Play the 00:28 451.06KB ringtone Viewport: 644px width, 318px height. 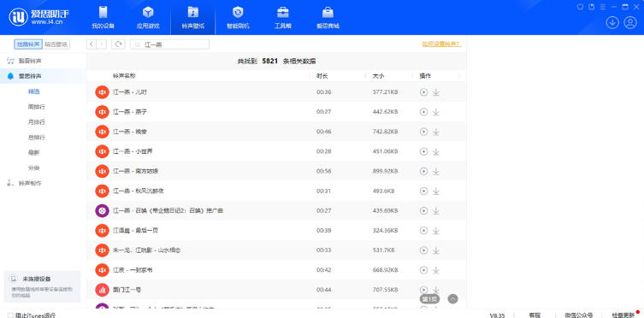pos(423,151)
